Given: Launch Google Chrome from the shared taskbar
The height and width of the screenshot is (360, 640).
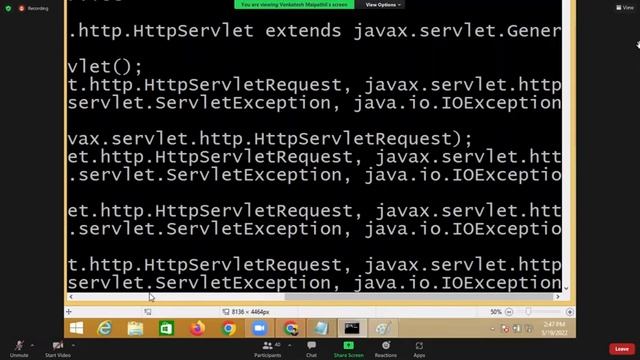Looking at the screenshot, I should 228,328.
